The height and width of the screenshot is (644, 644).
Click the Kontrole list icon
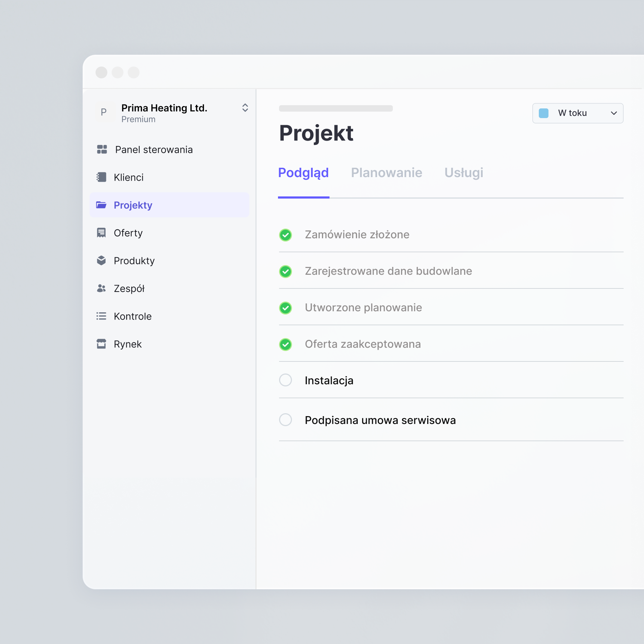pyautogui.click(x=101, y=316)
